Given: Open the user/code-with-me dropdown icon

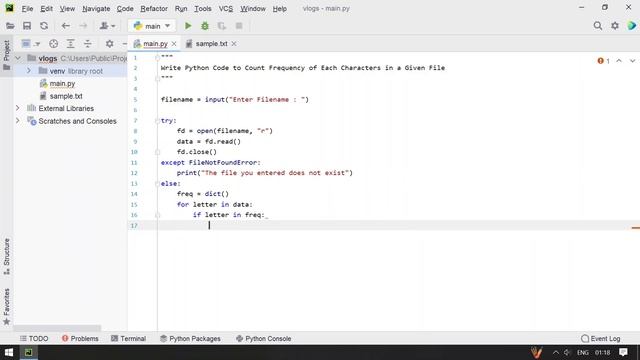Looking at the screenshot, I should [107, 26].
